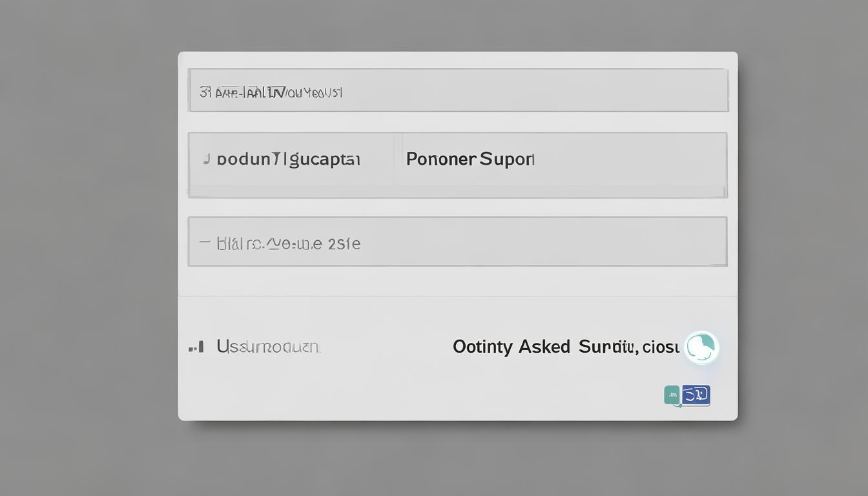Click the Surdiv, ciosı link
868x496 pixels.
[628, 347]
